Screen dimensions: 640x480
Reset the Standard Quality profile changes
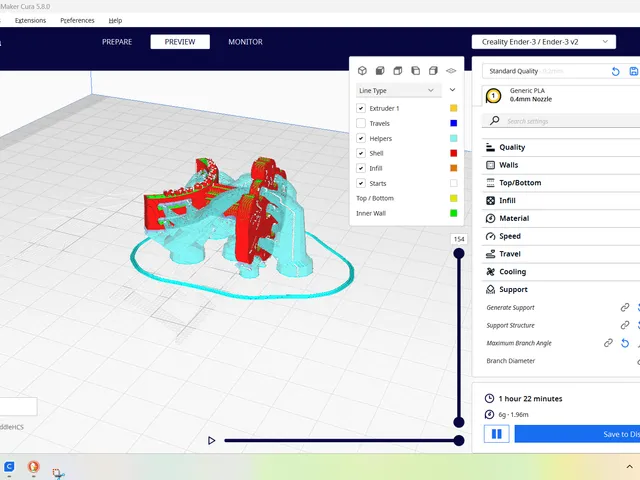point(616,71)
